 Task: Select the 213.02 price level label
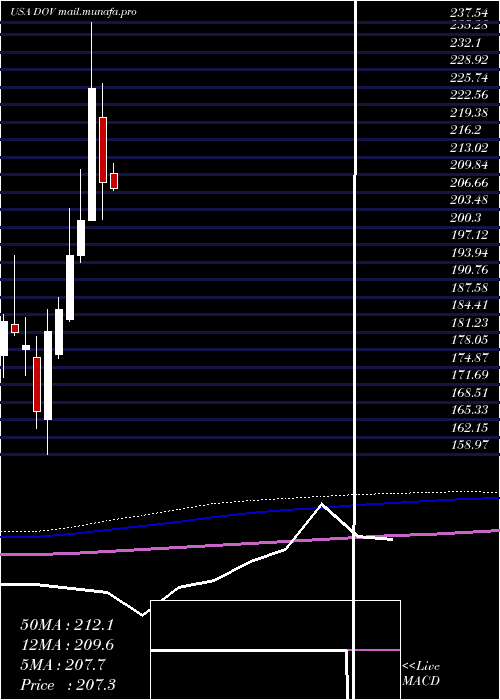tap(469, 148)
